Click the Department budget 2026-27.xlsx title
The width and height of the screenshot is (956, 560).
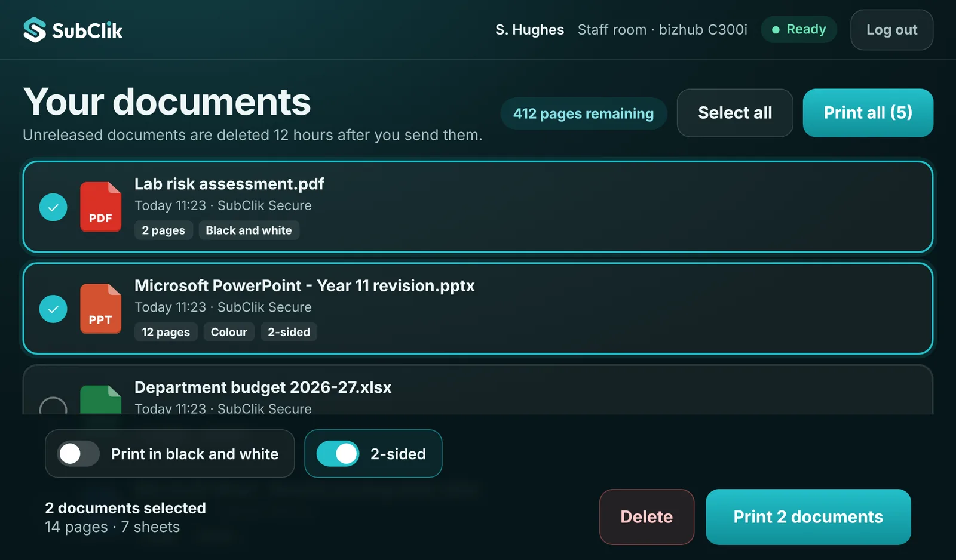[263, 387]
